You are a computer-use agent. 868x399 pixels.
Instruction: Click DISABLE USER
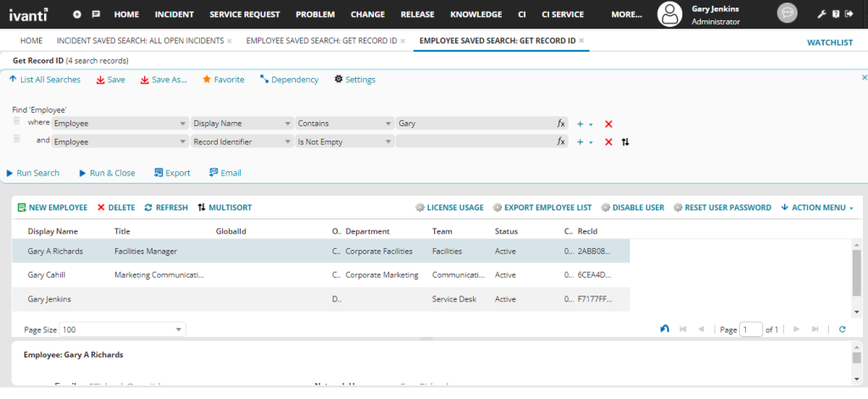point(632,208)
